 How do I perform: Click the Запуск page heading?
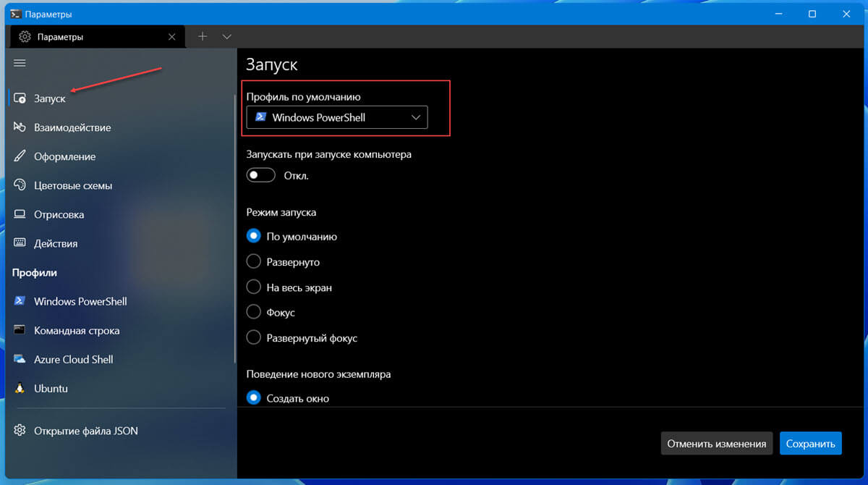click(272, 64)
